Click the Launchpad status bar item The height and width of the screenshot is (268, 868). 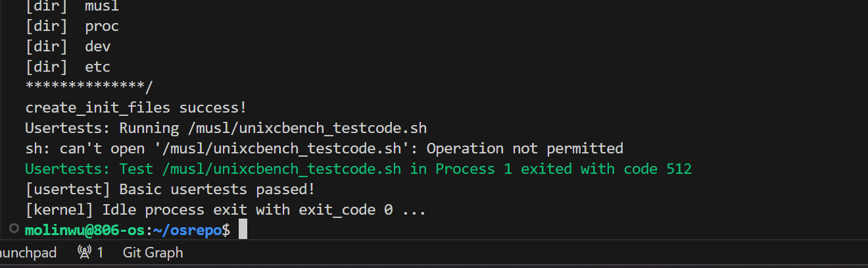(28, 252)
